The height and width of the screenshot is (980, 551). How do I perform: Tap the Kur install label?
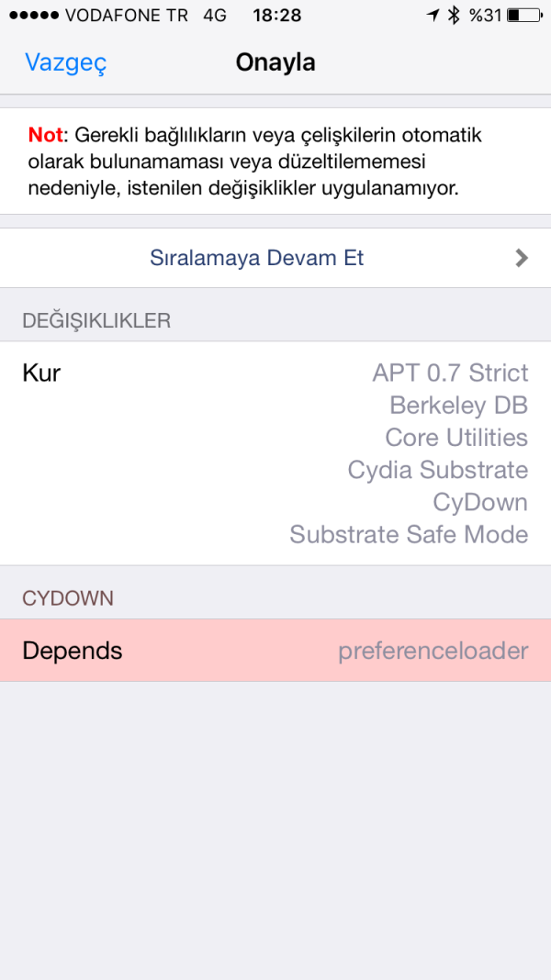click(x=41, y=373)
